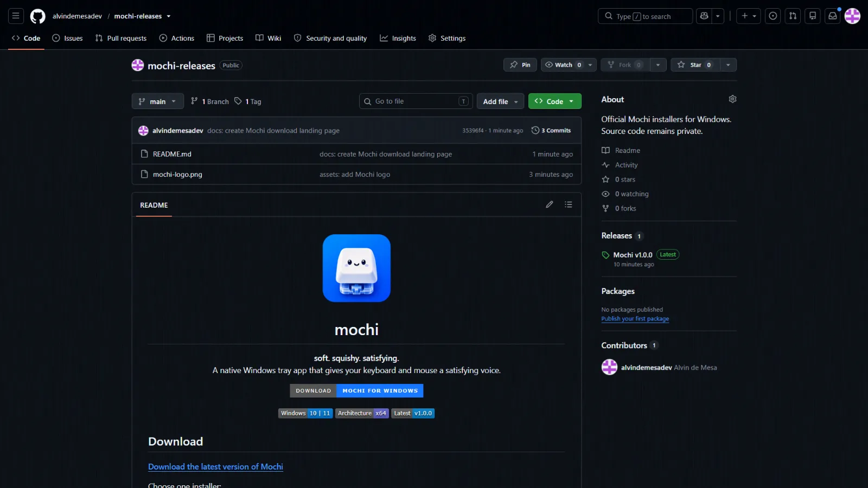
Task: Pin the mochi-releases repository
Action: 520,65
